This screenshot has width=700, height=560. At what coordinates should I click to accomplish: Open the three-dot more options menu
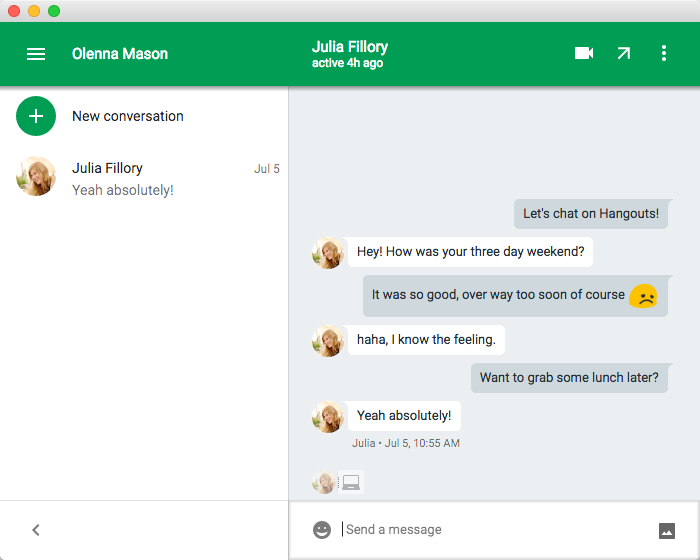[x=664, y=54]
